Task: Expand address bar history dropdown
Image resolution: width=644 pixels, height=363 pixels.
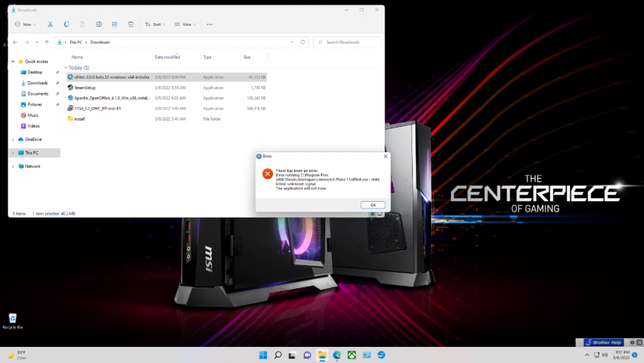Action: (292, 42)
